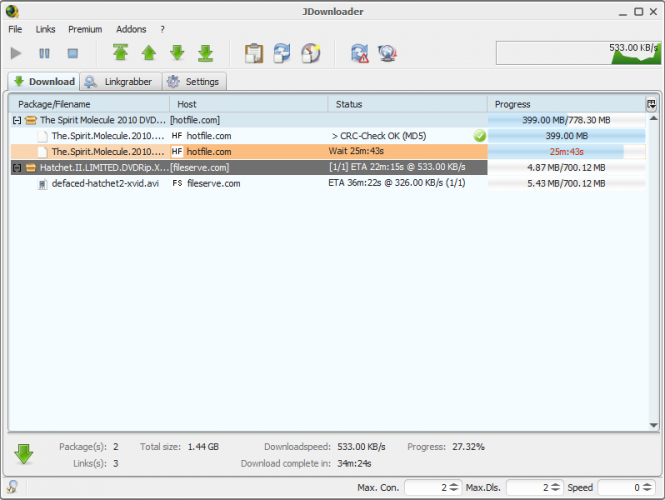Sort by Status column header
Image resolution: width=665 pixels, height=500 pixels.
point(407,104)
